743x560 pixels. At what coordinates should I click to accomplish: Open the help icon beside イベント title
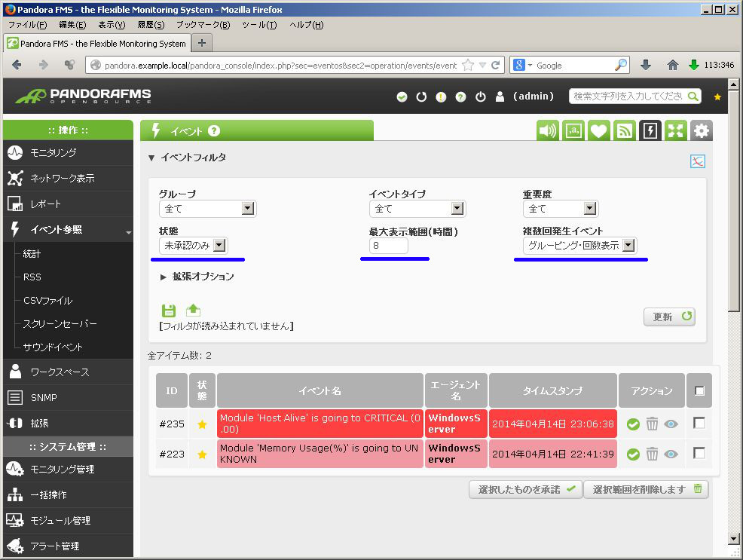click(214, 130)
